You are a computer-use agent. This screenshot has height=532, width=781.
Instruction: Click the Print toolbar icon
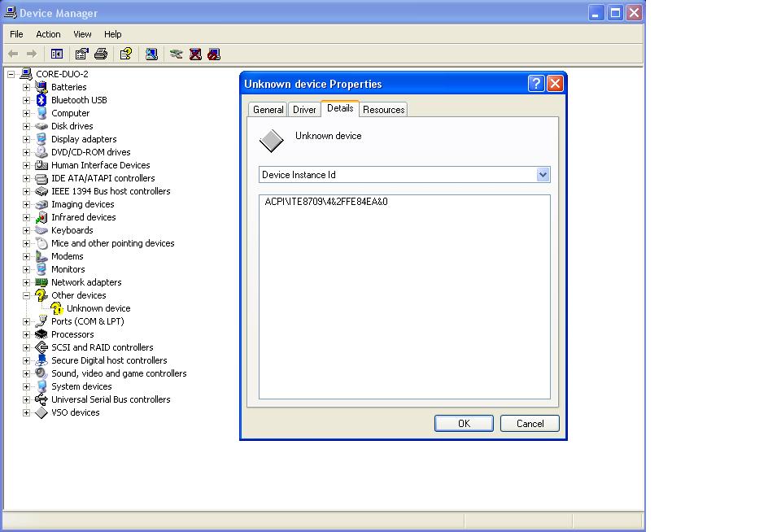[x=101, y=54]
